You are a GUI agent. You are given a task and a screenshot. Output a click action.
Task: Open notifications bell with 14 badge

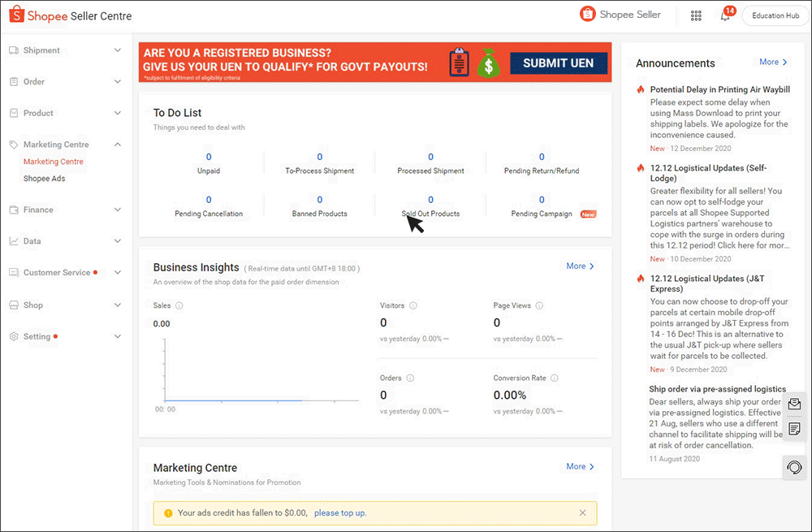tap(725, 16)
